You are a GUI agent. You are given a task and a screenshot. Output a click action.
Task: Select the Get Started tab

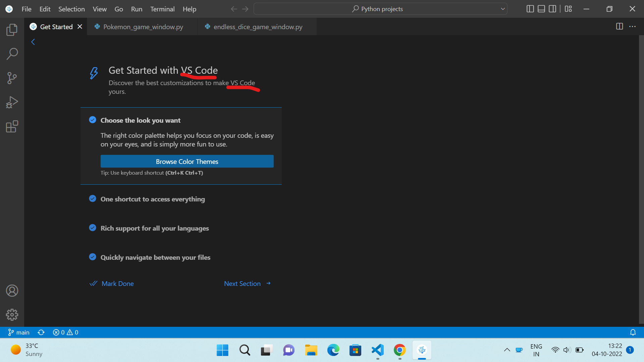56,26
